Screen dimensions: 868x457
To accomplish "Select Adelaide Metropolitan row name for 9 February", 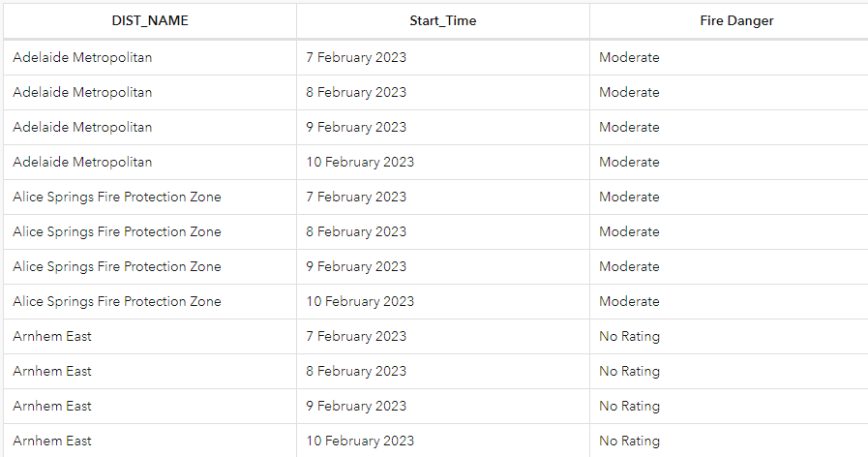I will (82, 127).
